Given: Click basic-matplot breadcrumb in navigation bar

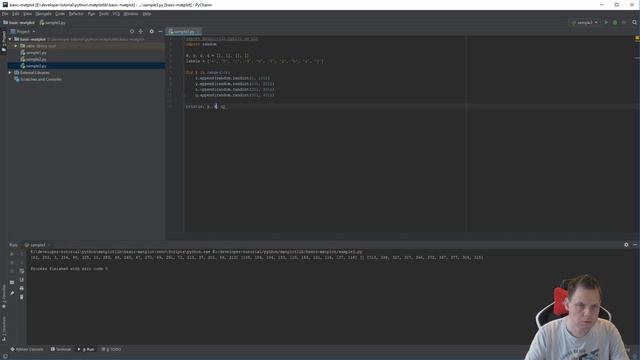Looking at the screenshot, I should click(x=19, y=23).
